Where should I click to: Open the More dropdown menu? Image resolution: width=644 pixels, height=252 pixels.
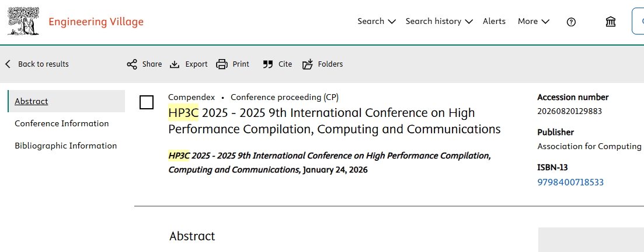coord(533,22)
